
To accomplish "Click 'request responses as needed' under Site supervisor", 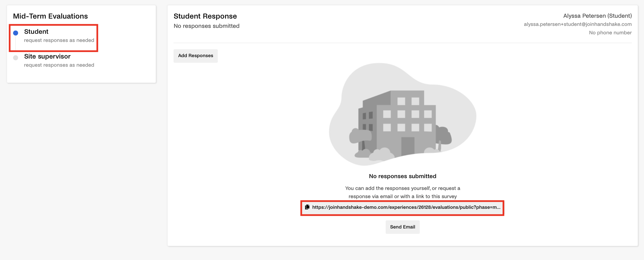I will tap(59, 65).
